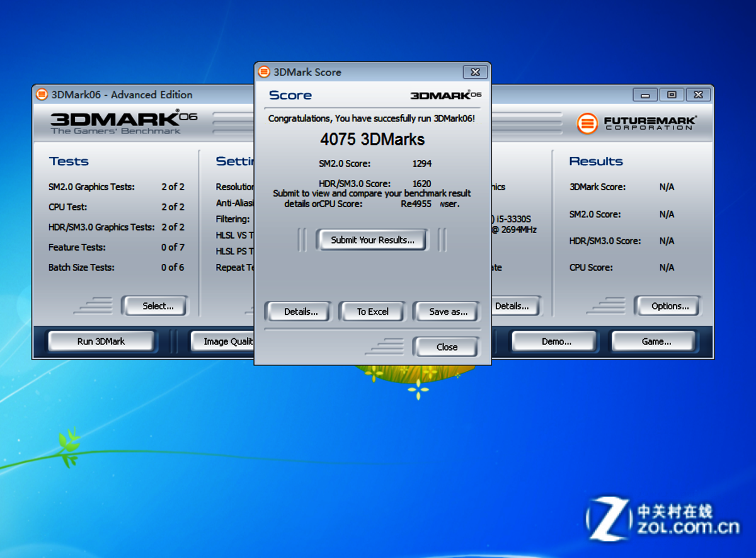This screenshot has height=558, width=756.
Task: Launch the Demo button
Action: 555,341
